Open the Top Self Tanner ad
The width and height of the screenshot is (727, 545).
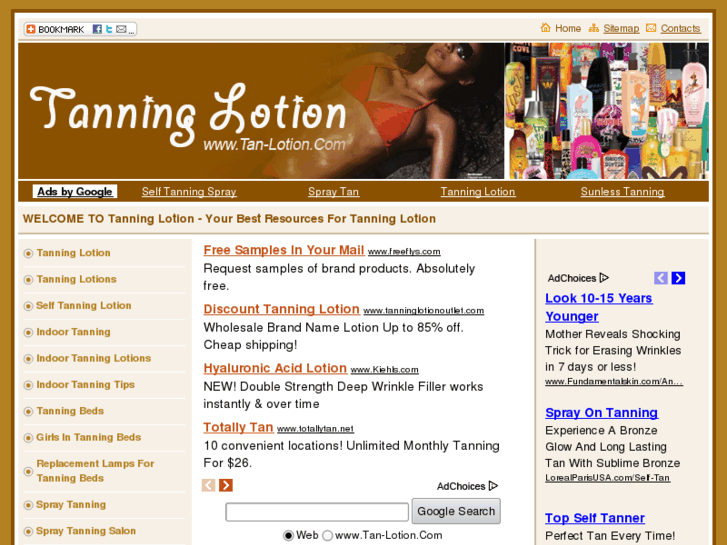(595, 518)
